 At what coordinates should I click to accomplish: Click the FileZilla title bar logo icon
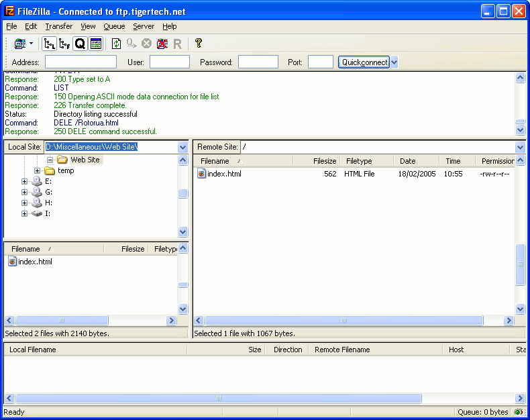(9, 11)
